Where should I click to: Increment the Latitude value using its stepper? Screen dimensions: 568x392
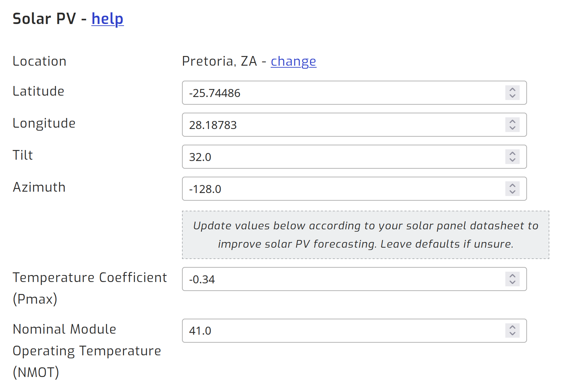pos(512,89)
